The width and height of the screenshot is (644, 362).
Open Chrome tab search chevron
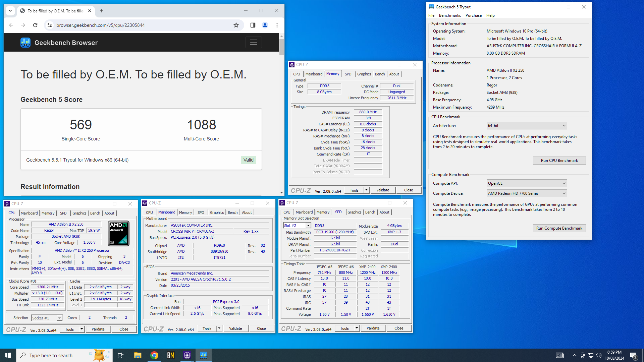(10, 11)
